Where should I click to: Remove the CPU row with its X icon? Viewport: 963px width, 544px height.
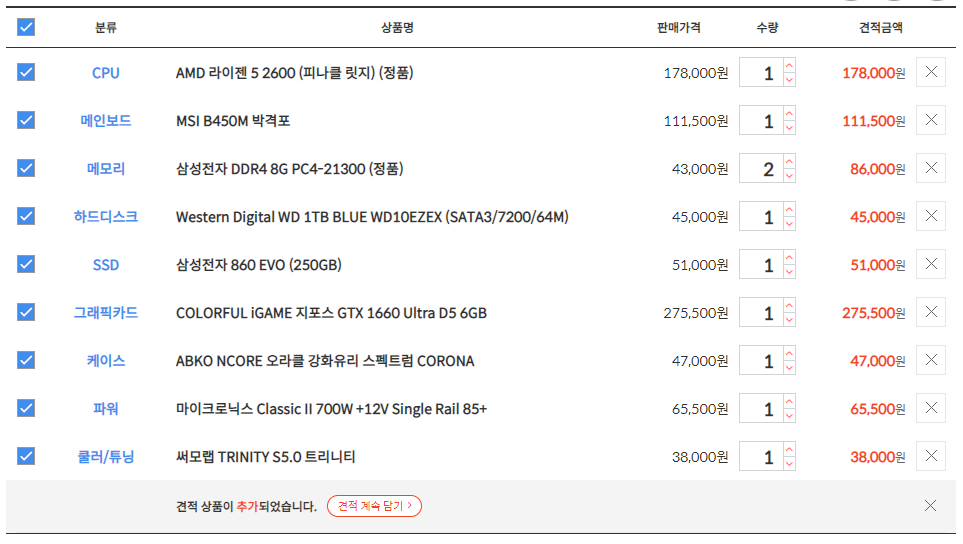(x=930, y=72)
